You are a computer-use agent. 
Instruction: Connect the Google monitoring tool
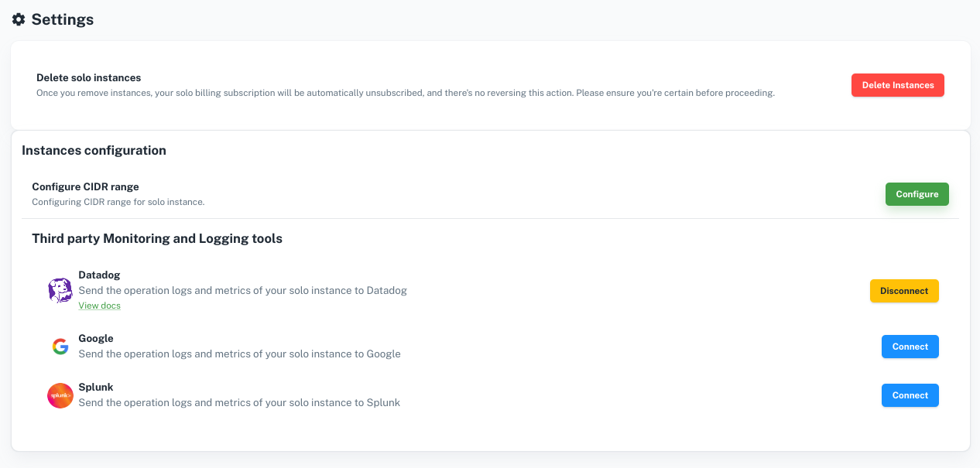click(910, 347)
